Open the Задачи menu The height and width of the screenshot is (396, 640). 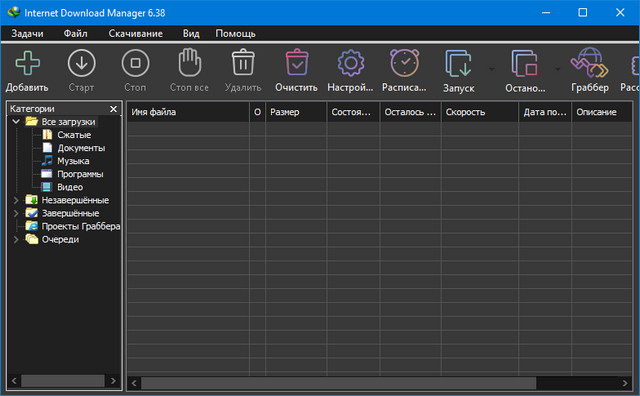point(27,33)
